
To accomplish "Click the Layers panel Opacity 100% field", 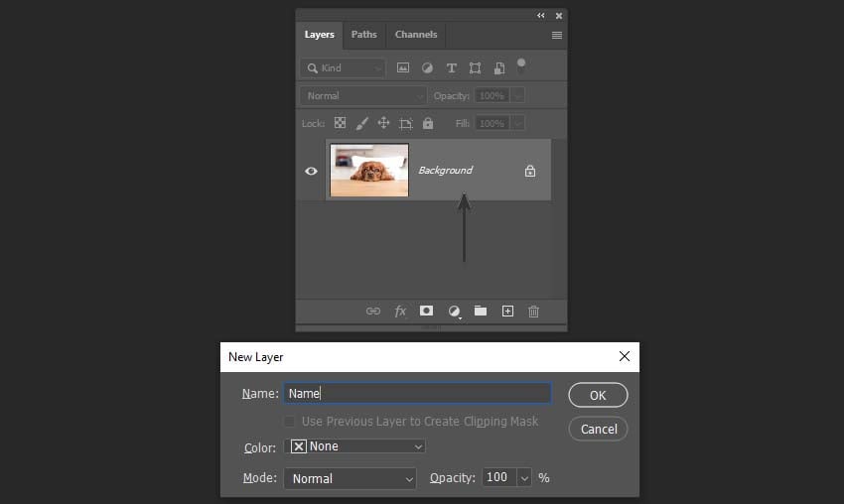I will (x=492, y=96).
